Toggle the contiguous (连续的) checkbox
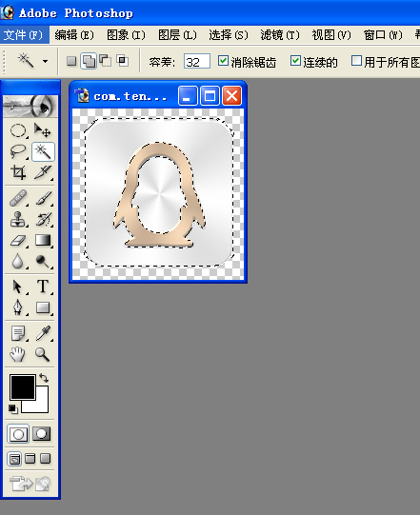This screenshot has height=515, width=420. pyautogui.click(x=295, y=61)
